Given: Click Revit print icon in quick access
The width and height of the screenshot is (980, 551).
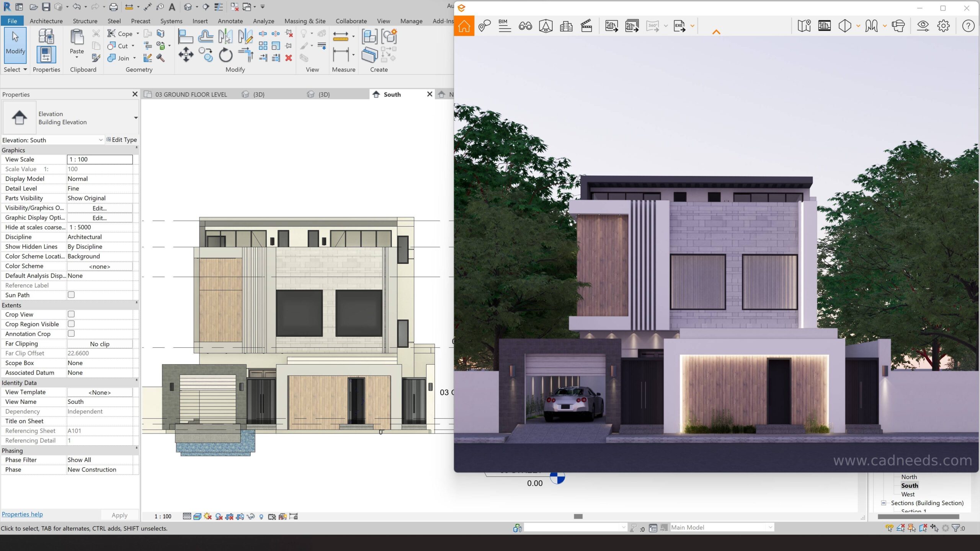Looking at the screenshot, I should (x=113, y=7).
